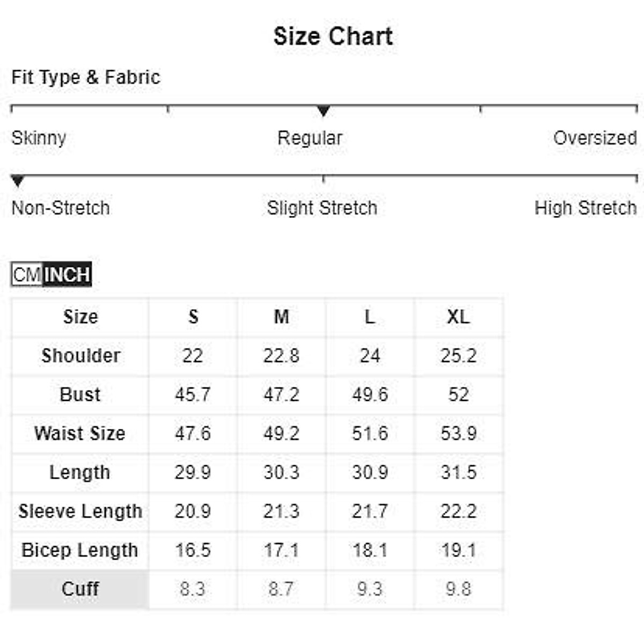Click the Bust row label

[80, 394]
